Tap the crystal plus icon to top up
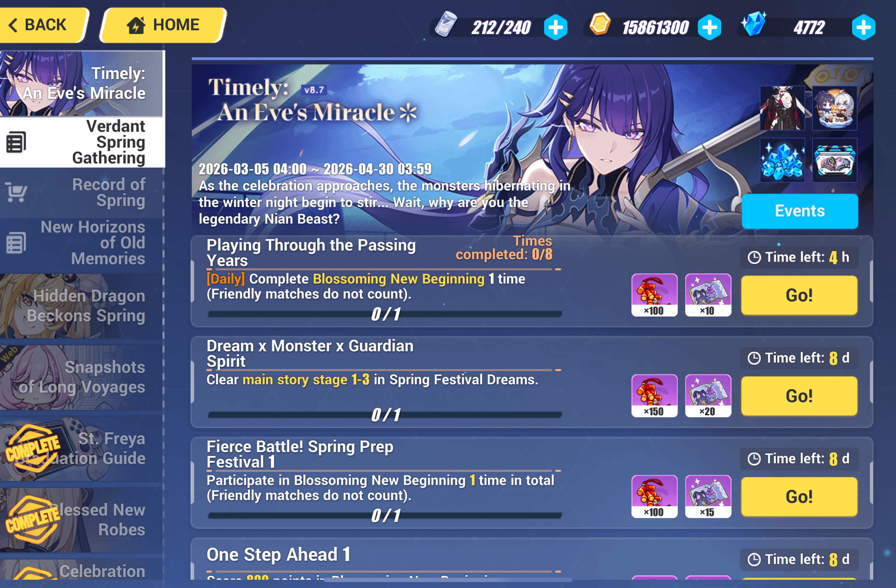This screenshot has width=896, height=588. coord(863,27)
